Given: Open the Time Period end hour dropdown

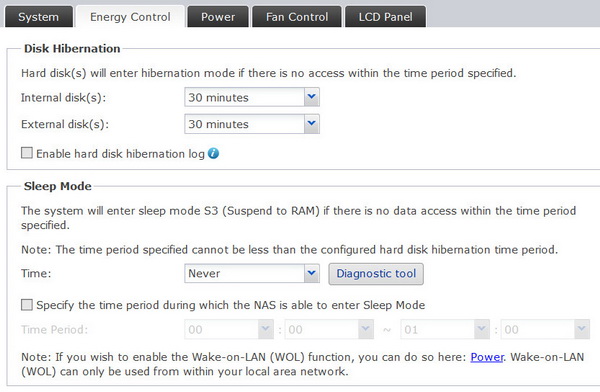Looking at the screenshot, I should (x=445, y=329).
